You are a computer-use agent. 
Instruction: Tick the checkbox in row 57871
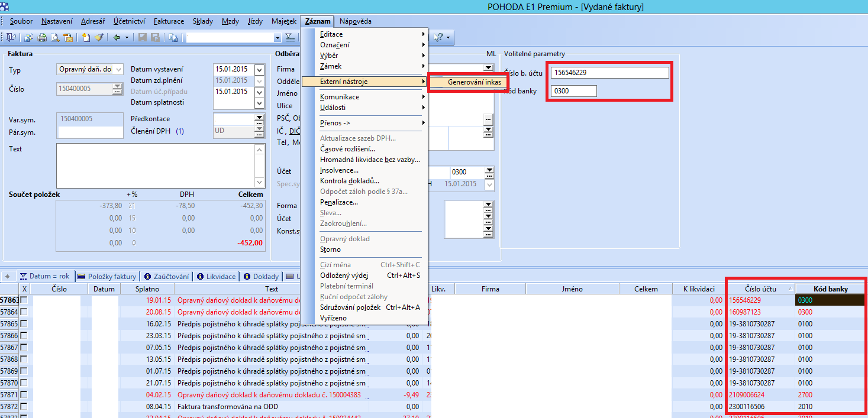(x=24, y=395)
